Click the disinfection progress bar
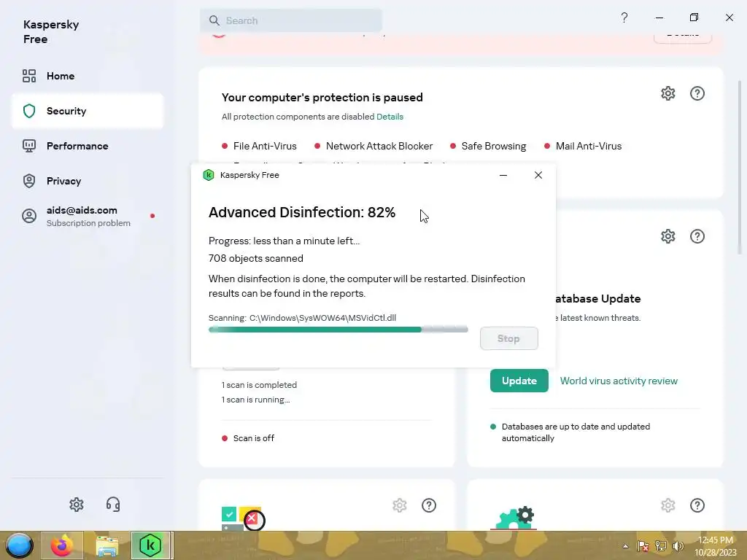 pyautogui.click(x=338, y=330)
